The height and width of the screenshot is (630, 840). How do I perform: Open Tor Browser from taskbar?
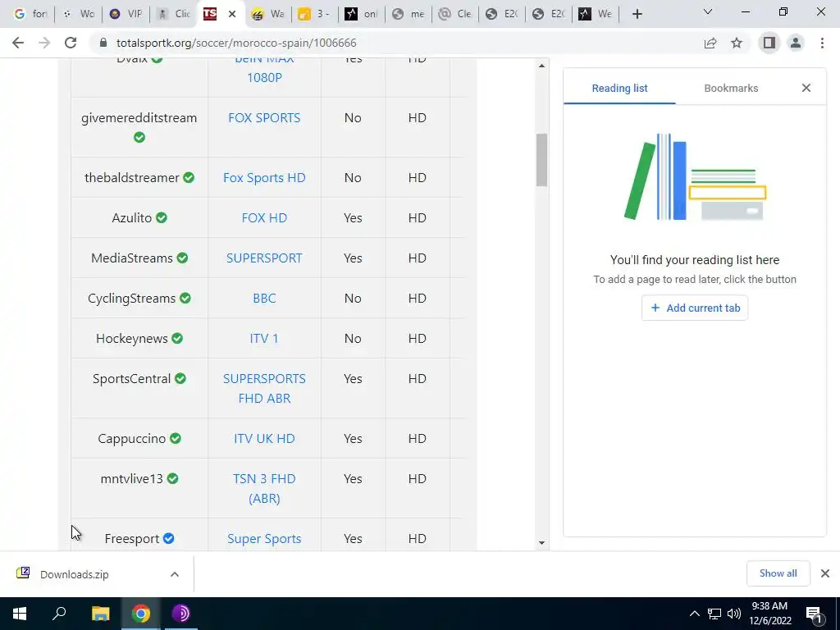point(181,614)
